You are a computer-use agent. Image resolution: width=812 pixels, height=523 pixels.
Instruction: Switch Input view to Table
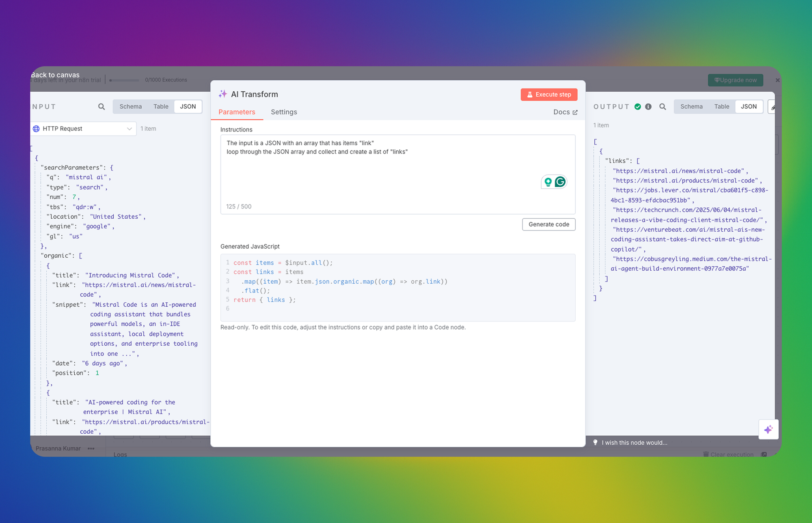161,106
